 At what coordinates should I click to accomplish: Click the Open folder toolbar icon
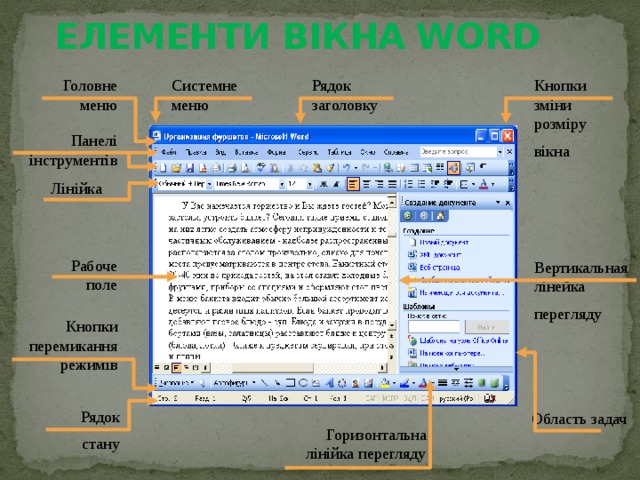pos(176,167)
